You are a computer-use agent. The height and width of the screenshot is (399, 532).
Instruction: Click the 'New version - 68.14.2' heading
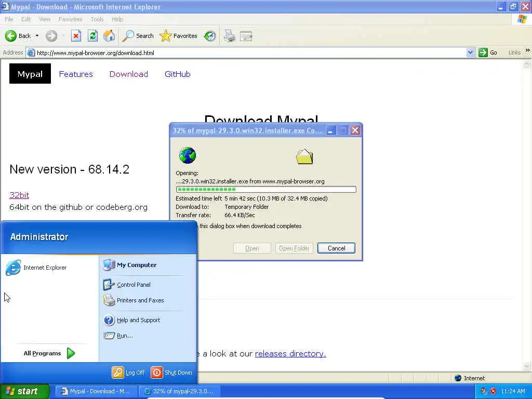[x=70, y=169]
